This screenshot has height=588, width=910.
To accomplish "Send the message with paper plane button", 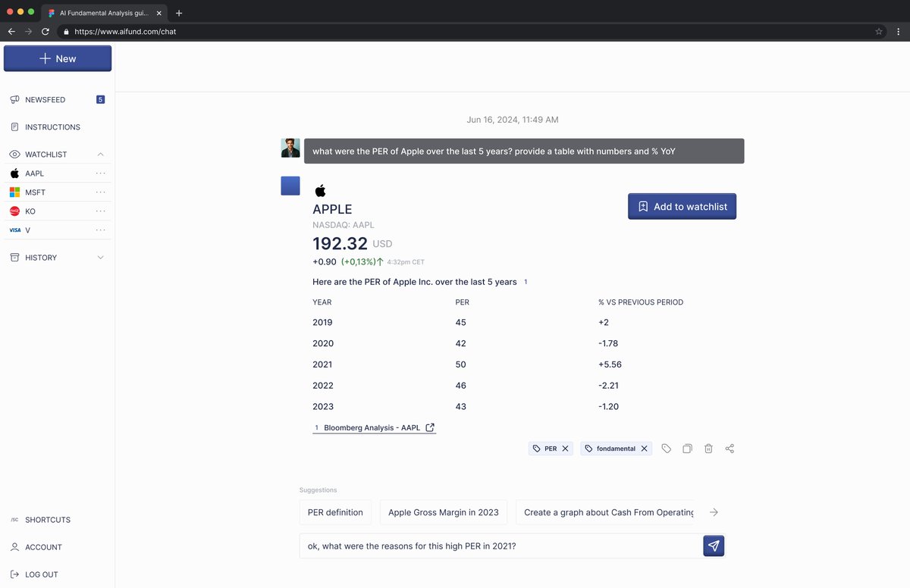I will pyautogui.click(x=714, y=546).
